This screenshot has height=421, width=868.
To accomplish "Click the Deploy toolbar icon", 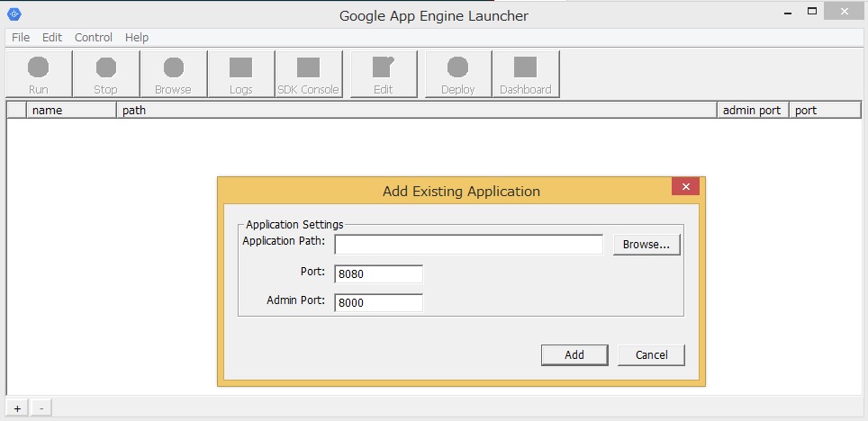I will click(457, 74).
